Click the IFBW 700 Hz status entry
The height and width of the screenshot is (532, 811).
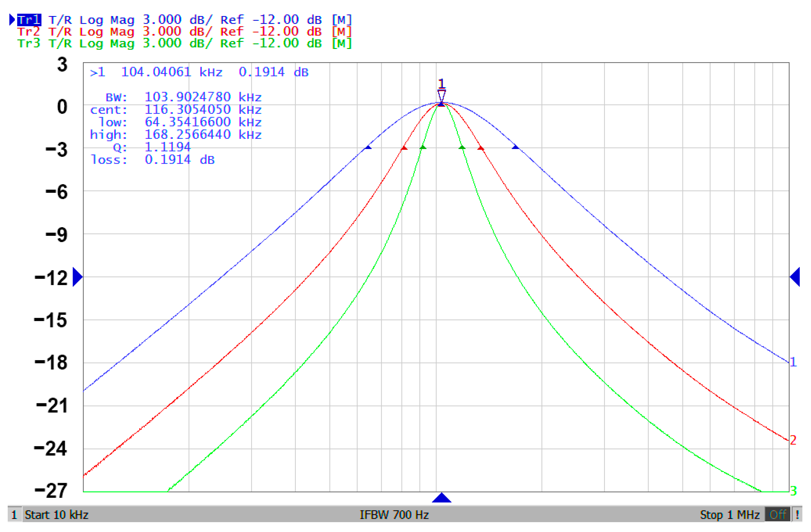(394, 515)
